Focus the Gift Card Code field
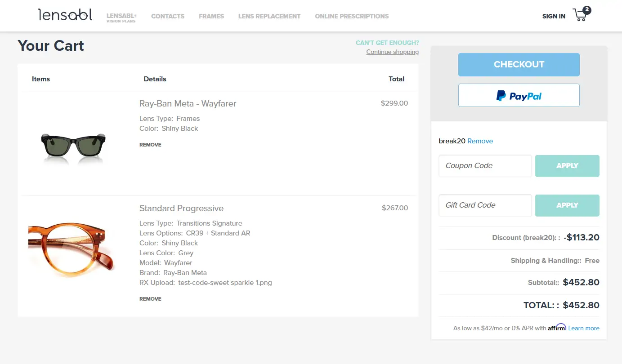The height and width of the screenshot is (364, 622). [485, 205]
